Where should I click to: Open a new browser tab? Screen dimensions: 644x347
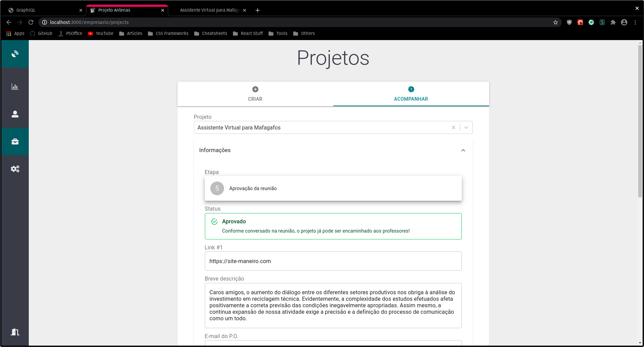pos(258,10)
